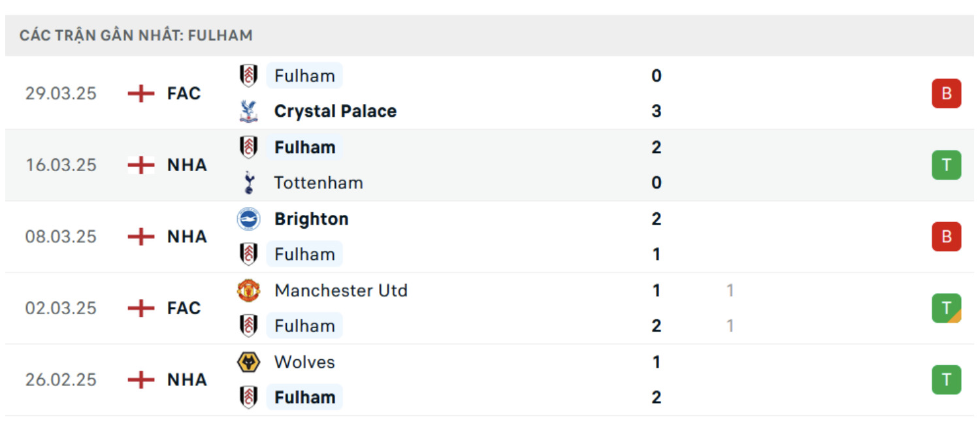Select the Crystal Palace crest icon
Image resolution: width=980 pixels, height=435 pixels.
click(x=249, y=111)
